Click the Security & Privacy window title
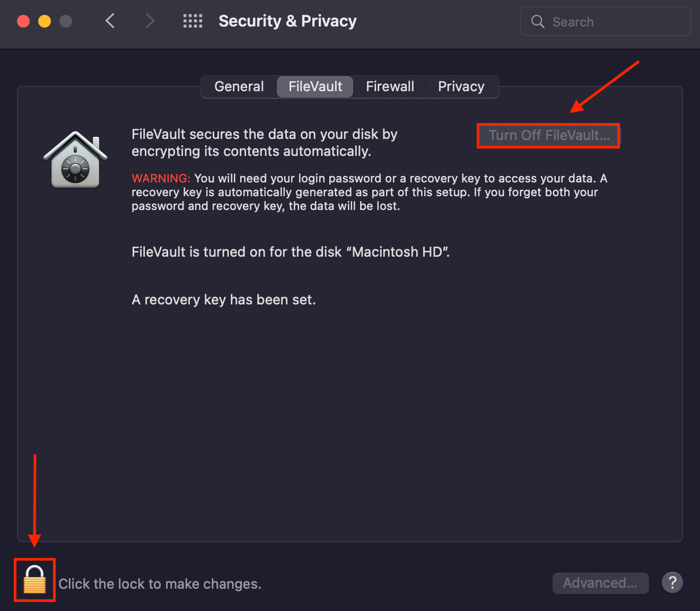This screenshot has height=611, width=700. pos(287,21)
